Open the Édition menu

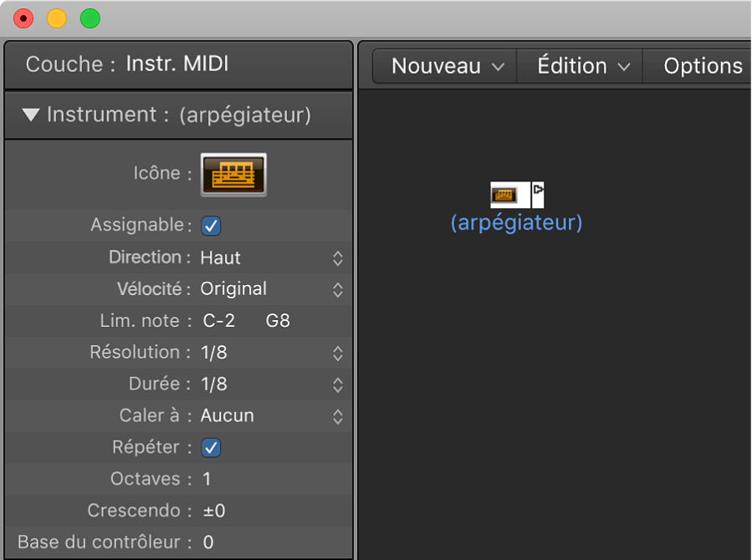[582, 66]
